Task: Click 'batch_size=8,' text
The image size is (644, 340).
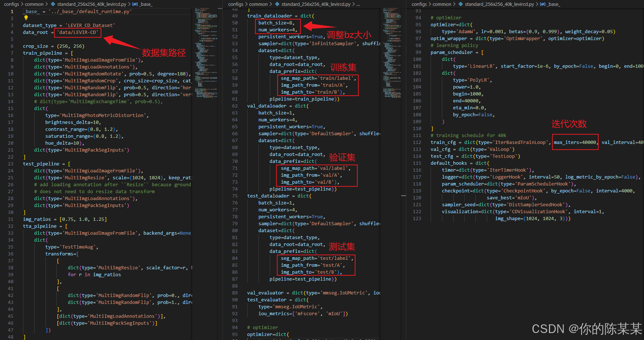Action: 276,23
